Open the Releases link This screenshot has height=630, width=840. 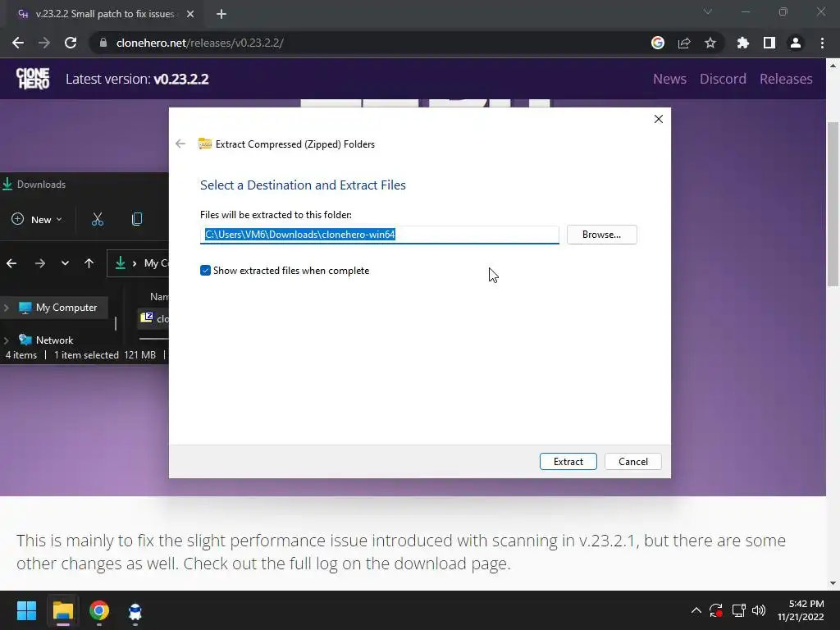pos(786,79)
